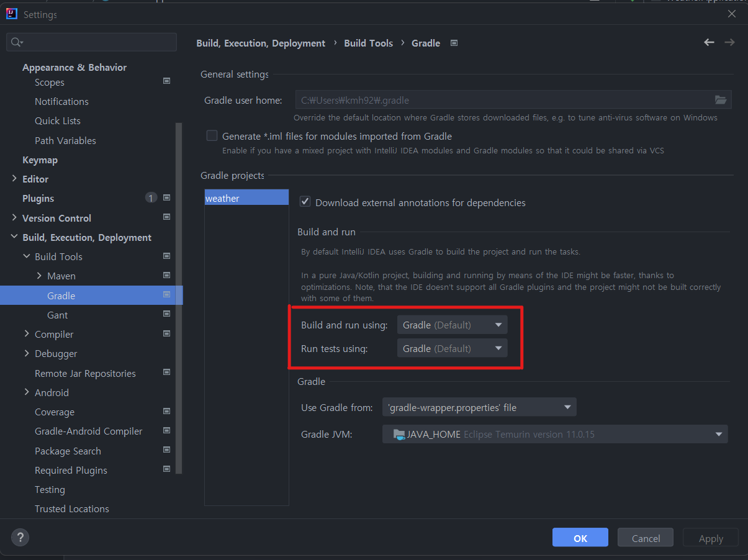Click project settings icon beside Required Plugins
Viewport: 748px width, 560px height.
coord(166,469)
